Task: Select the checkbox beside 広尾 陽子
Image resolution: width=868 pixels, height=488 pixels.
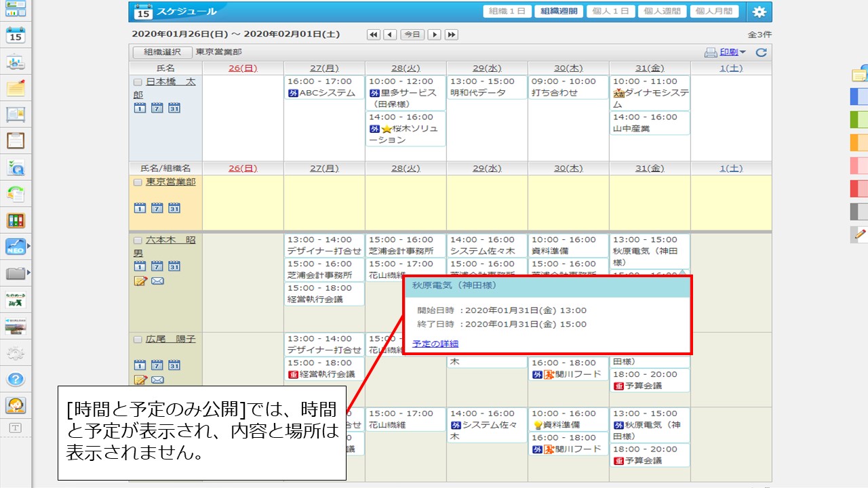Action: (x=138, y=340)
